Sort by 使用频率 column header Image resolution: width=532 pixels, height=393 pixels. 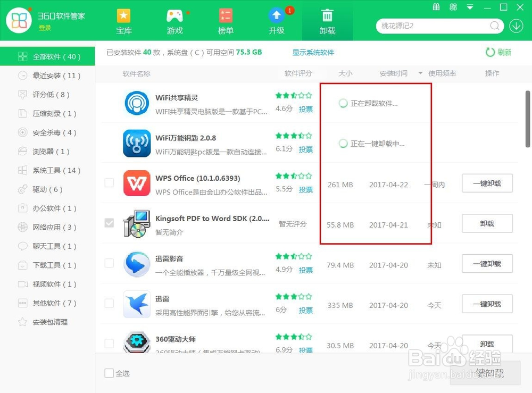[442, 73]
